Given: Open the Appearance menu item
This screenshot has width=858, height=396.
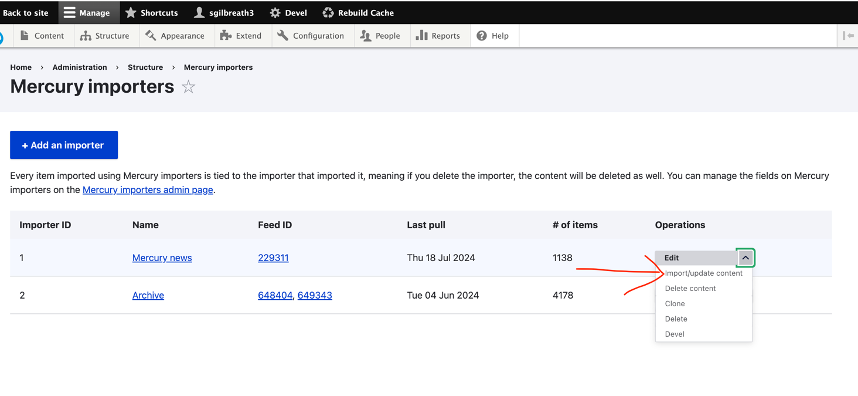Looking at the screenshot, I should [x=175, y=36].
